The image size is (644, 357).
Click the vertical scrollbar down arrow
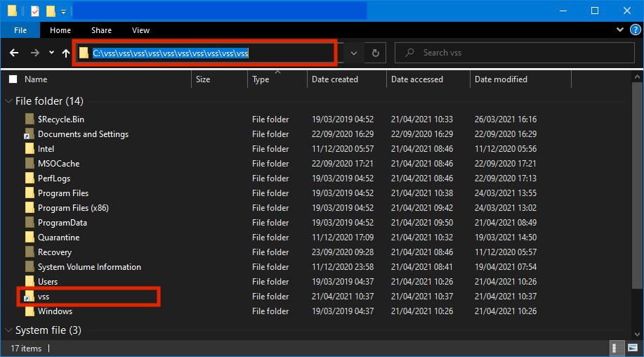pyautogui.click(x=637, y=335)
